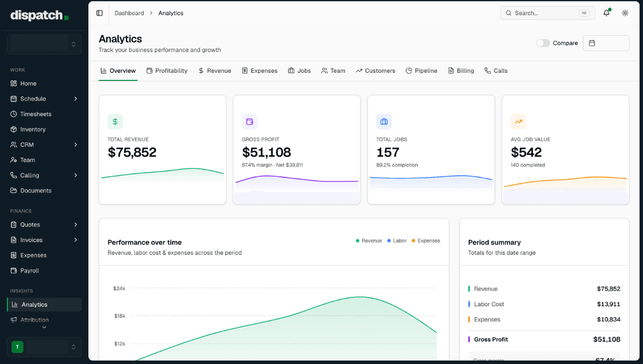643x364 pixels.
Task: Expand the Invoices submenu chevron
Action: coord(76,240)
